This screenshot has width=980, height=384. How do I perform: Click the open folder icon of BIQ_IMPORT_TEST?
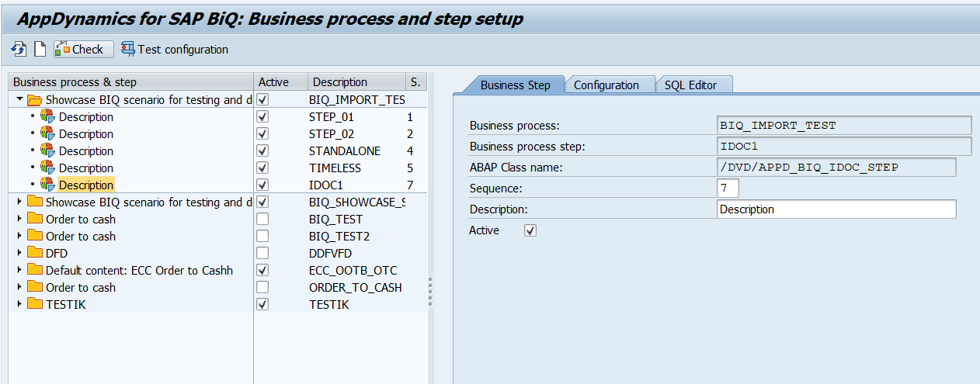(x=34, y=100)
